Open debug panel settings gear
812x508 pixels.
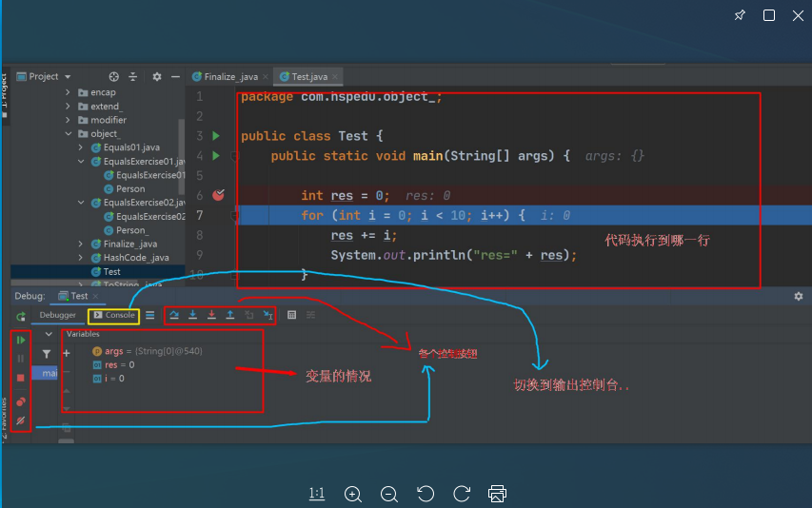coord(799,296)
